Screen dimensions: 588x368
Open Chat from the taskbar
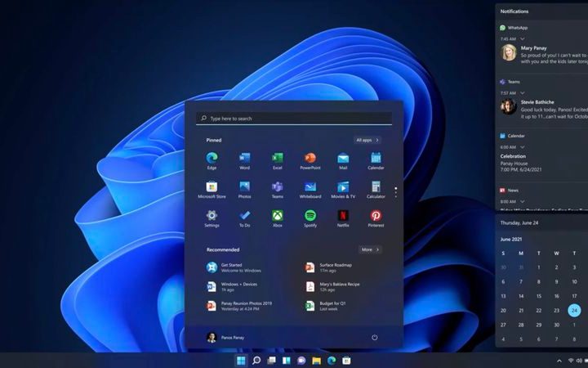point(301,361)
